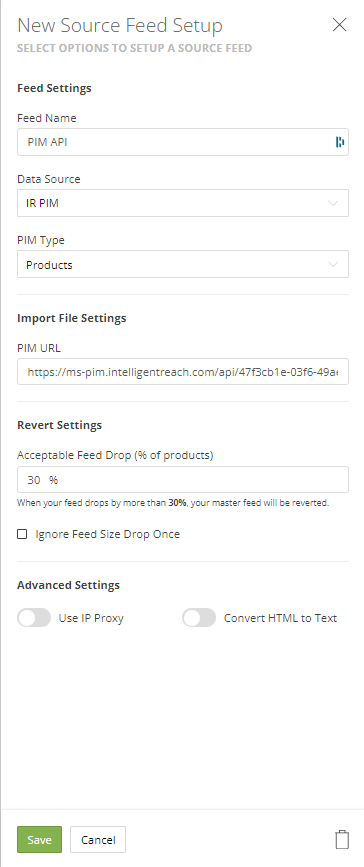Open the PIM Type dropdown showing Products

183,264
